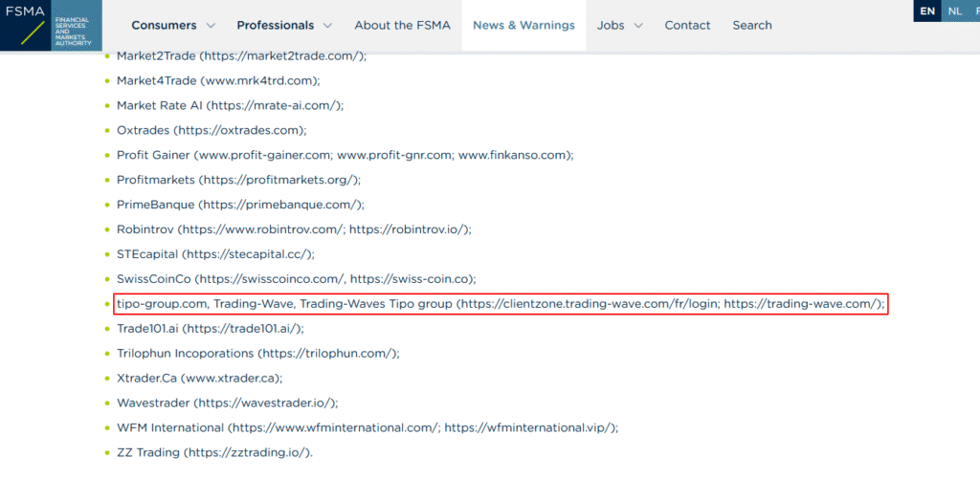980x479 pixels.
Task: Select the News & Warnings tab
Action: (524, 25)
